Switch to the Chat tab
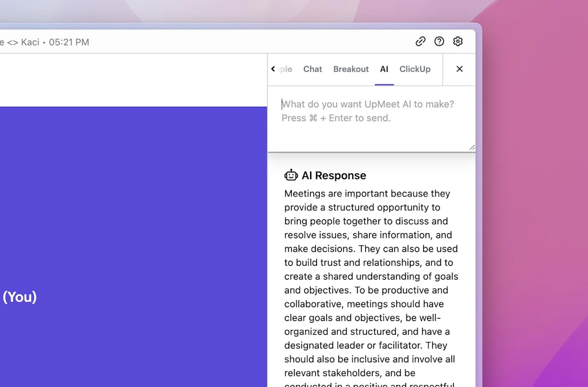The width and height of the screenshot is (588, 387). pos(312,69)
